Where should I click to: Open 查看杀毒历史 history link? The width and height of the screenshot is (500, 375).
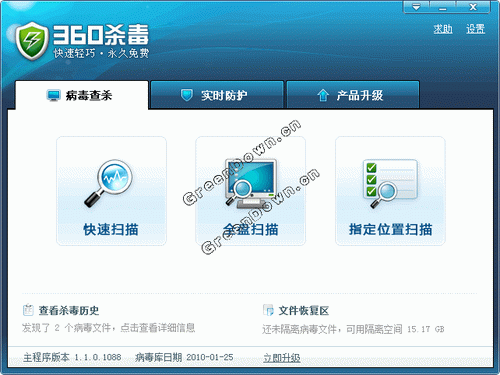69,310
